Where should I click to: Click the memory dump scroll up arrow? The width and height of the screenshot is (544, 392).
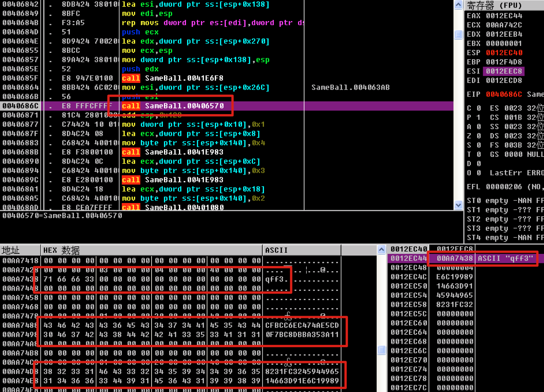click(x=381, y=250)
